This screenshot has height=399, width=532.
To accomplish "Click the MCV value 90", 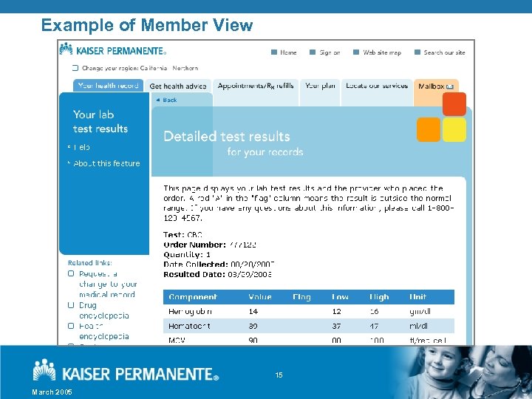I will click(253, 341).
